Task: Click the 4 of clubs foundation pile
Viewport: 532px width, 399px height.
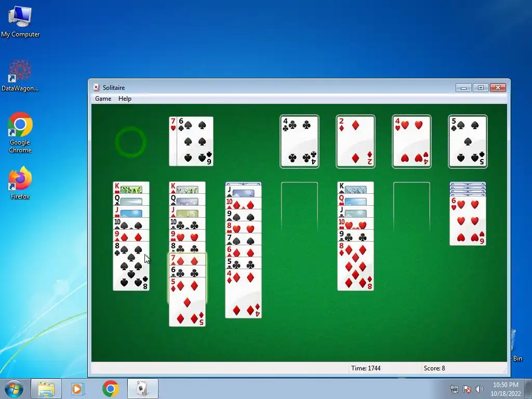Action: click(x=299, y=141)
